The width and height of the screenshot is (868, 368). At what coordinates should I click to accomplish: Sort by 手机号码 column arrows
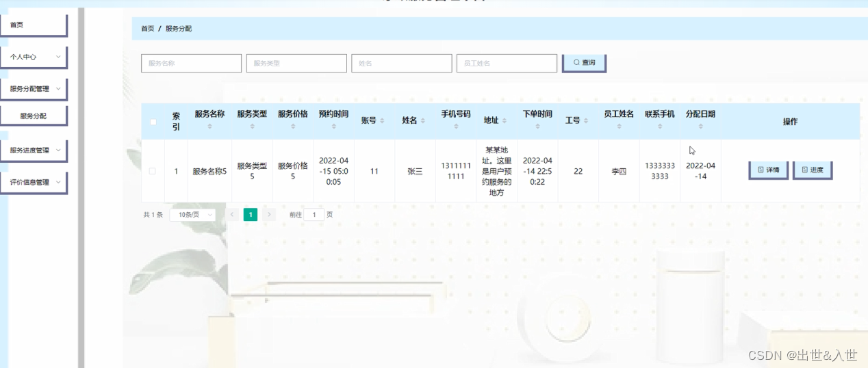pyautogui.click(x=455, y=127)
